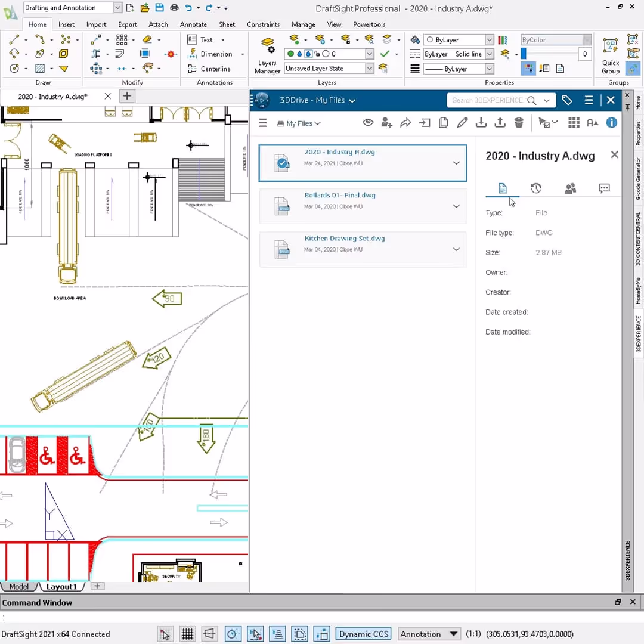
Task: Open the history tab icon in details
Action: click(536, 188)
